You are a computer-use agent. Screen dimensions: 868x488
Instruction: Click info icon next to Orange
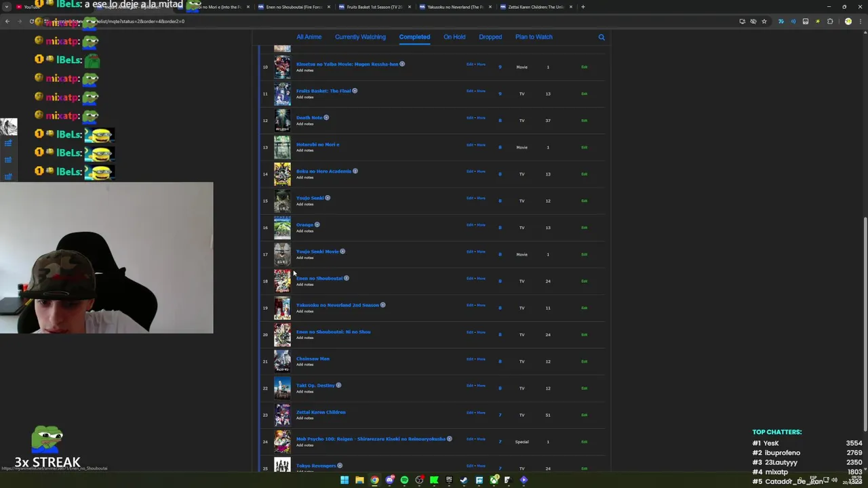point(317,224)
